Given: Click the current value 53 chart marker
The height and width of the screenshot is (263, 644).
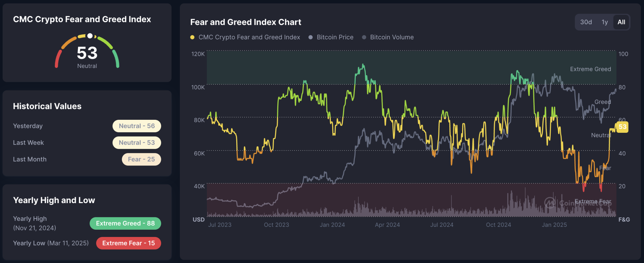Looking at the screenshot, I should [622, 127].
